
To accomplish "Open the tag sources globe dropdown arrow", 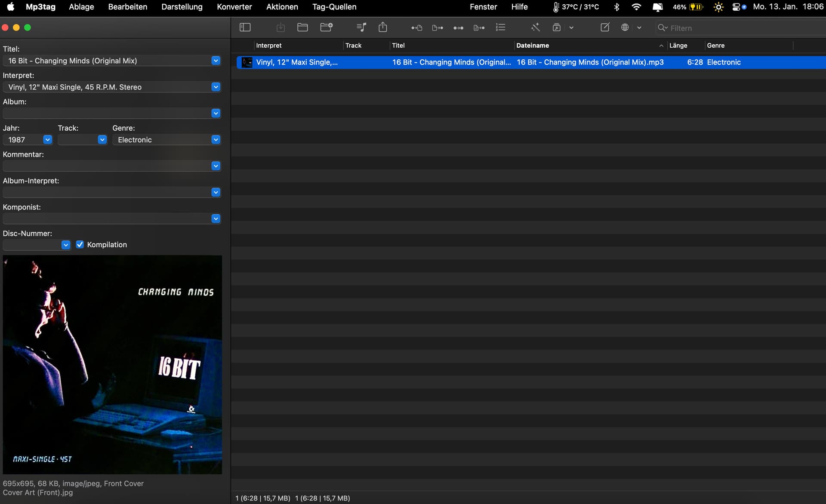I will [639, 28].
